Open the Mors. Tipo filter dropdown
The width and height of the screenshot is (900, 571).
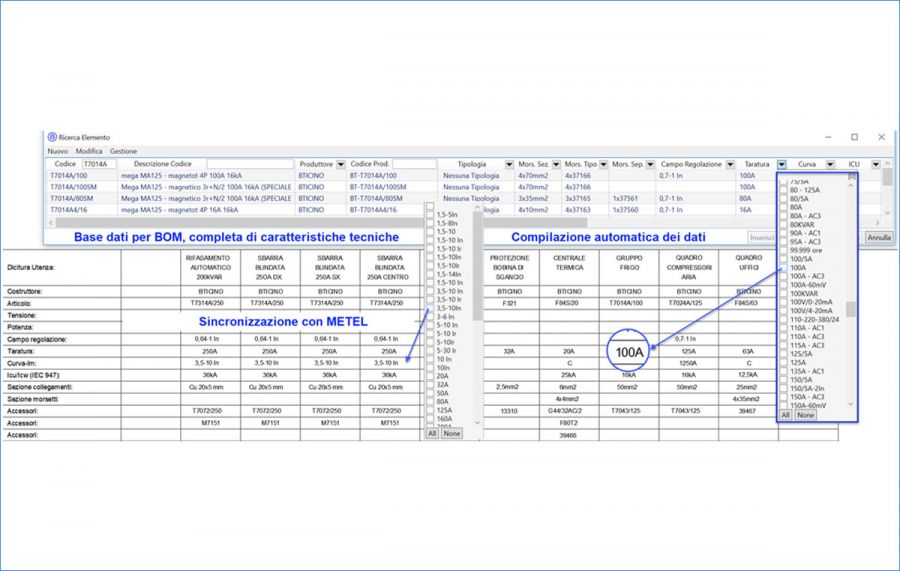(x=603, y=165)
